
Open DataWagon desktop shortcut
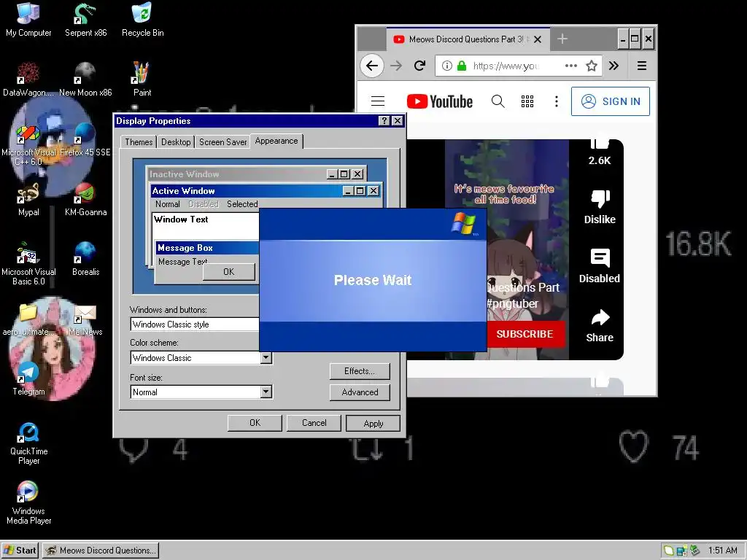tap(28, 79)
